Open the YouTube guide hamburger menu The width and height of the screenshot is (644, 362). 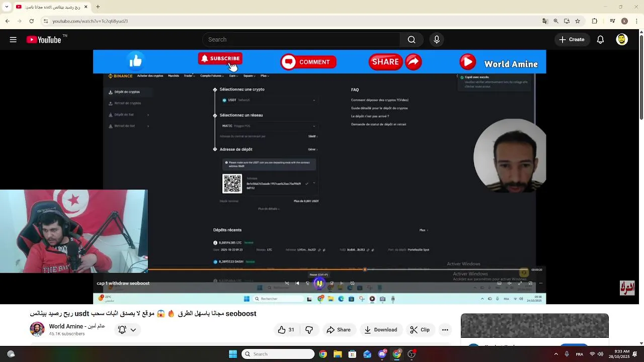click(x=13, y=40)
